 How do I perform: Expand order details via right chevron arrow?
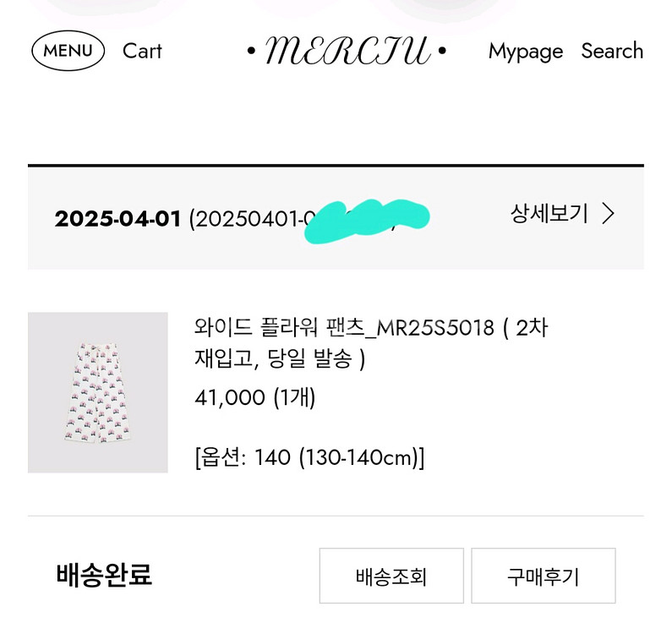(608, 213)
